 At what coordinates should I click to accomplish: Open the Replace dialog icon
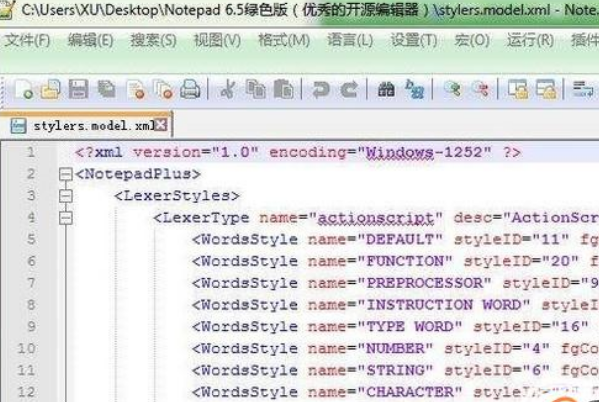point(414,89)
